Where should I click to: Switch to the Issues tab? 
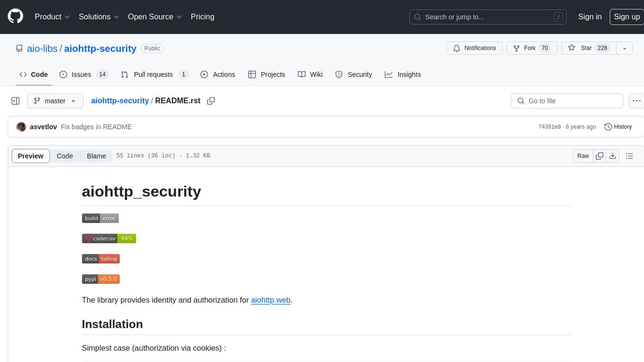point(84,74)
